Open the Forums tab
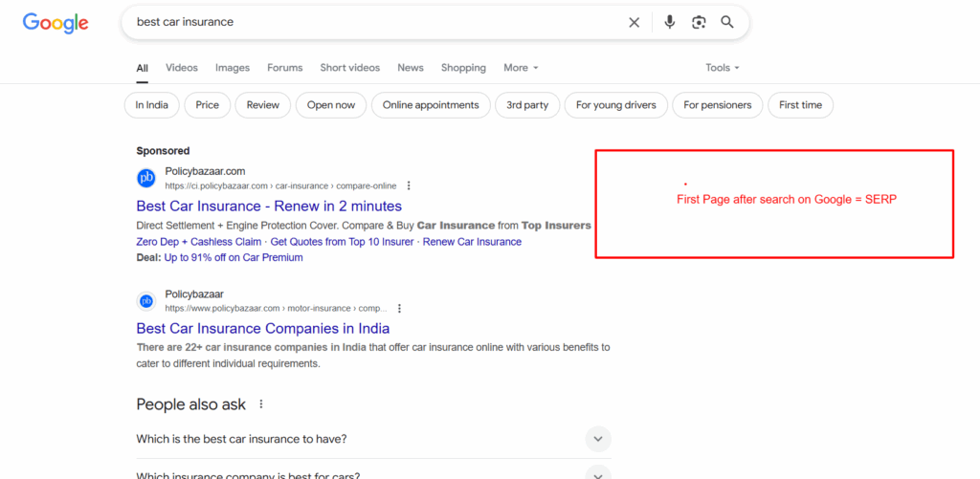Viewport: 980px width, 479px height. pyautogui.click(x=284, y=68)
